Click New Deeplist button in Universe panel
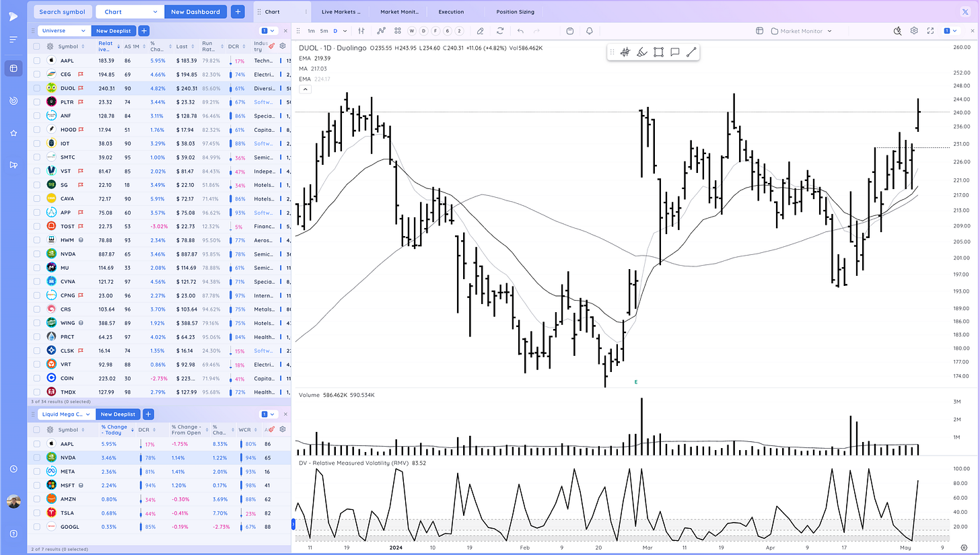Viewport: 980px width, 555px height. tap(113, 31)
